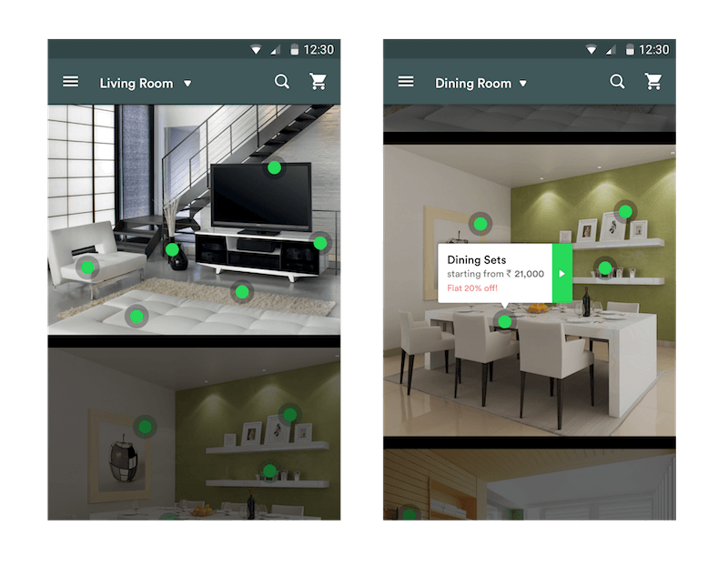Viewport: 728px width, 565px height.
Task: Tap hotspot on the beige rug
Action: [241, 292]
